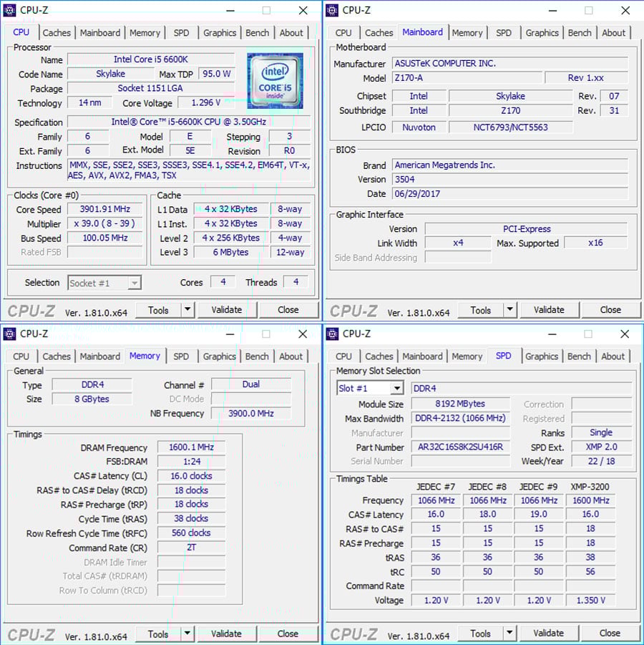The image size is (644, 645).
Task: Click the SPD Ext. XMP 2.0 value
Action: 601,447
